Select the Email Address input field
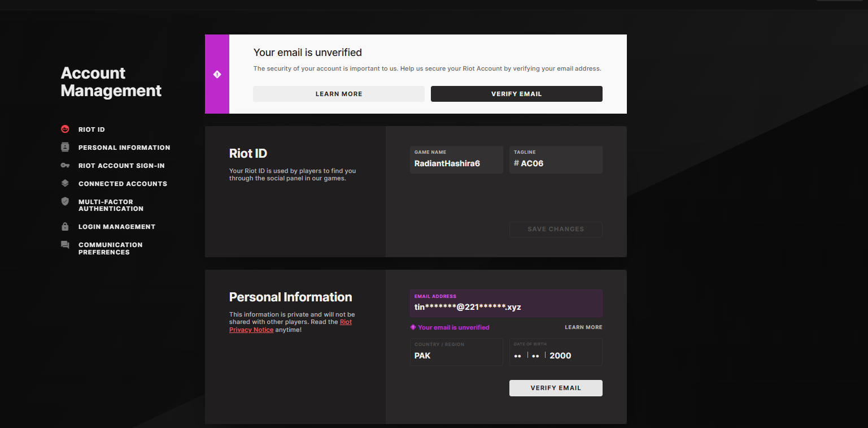868x428 pixels. [x=506, y=304]
